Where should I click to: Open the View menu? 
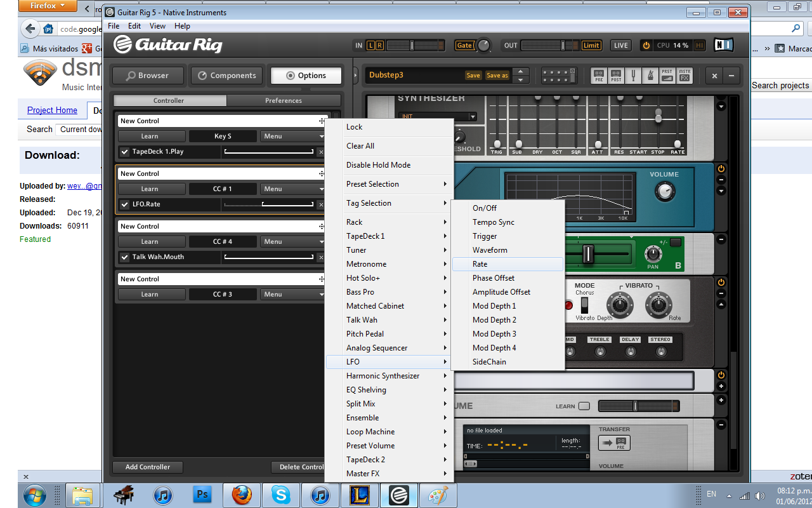point(157,26)
